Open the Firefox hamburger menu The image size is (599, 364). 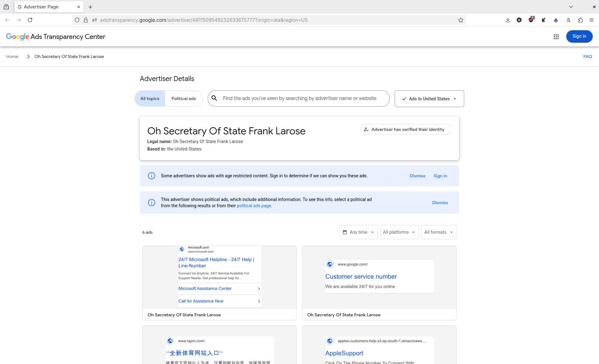click(592, 20)
